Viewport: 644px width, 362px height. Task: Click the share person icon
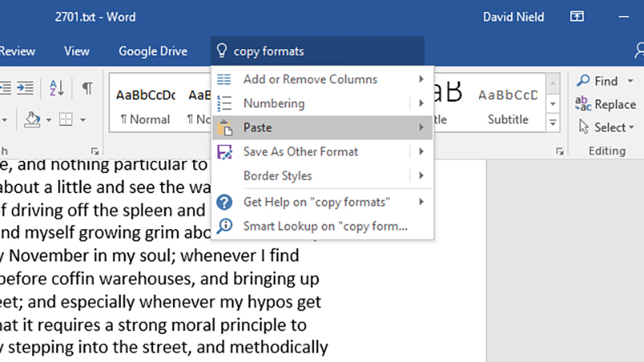pyautogui.click(x=639, y=51)
